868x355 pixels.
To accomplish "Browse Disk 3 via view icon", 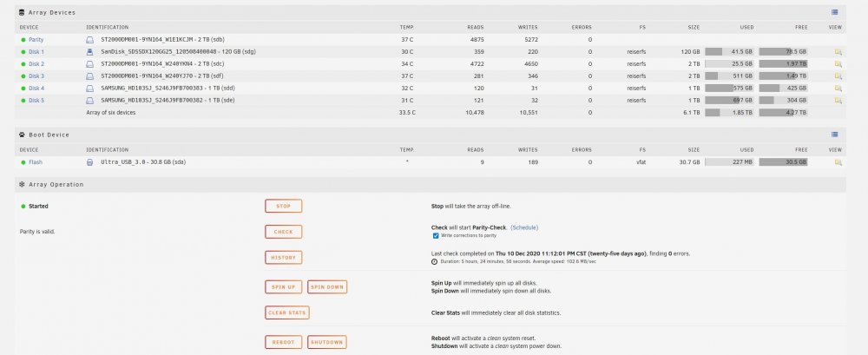I will click(x=838, y=76).
